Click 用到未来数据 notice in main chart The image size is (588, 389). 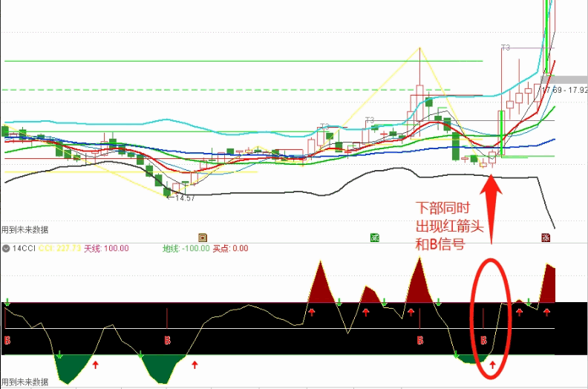click(x=24, y=229)
